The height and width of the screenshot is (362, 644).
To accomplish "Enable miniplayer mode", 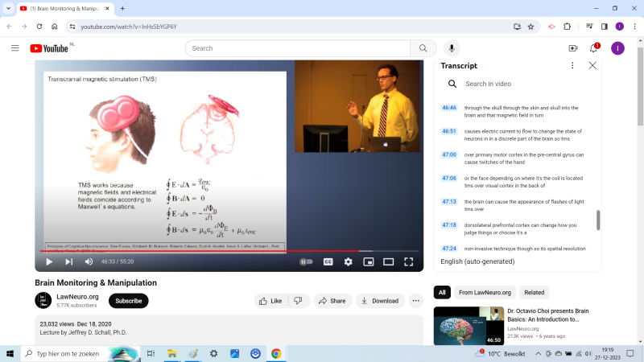I will (x=369, y=261).
